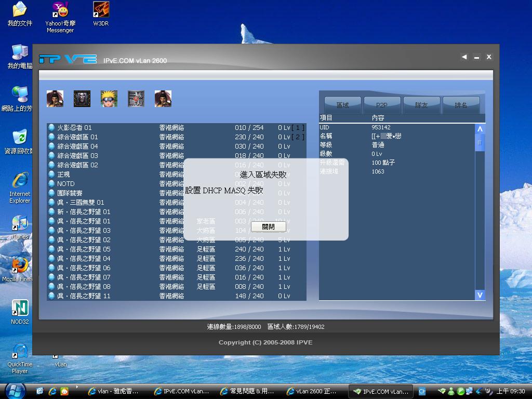This screenshot has width=532, height=399.
Task: Click the rightmost Nobunaga game icon
Action: (x=163, y=98)
